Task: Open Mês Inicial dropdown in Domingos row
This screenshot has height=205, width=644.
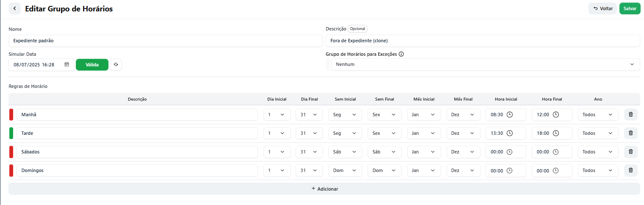Action: (424, 170)
